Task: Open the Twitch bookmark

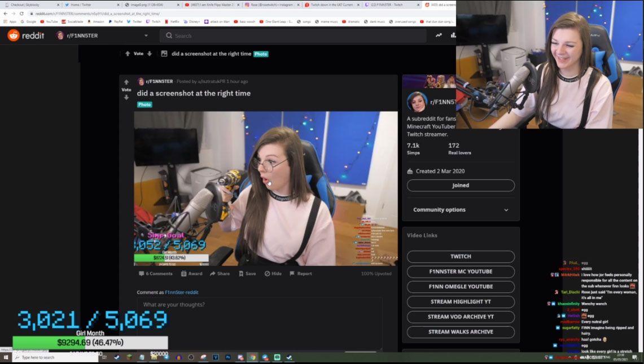Action: (153, 21)
